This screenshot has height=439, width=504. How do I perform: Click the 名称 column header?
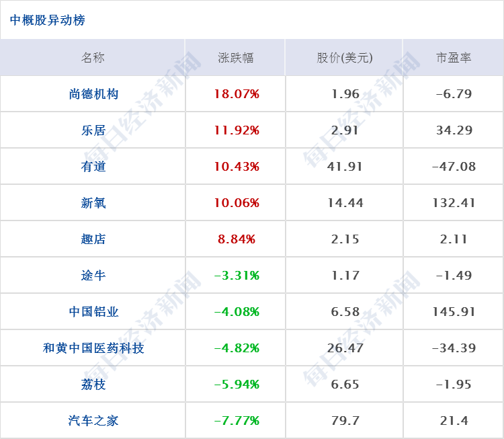tap(93, 58)
